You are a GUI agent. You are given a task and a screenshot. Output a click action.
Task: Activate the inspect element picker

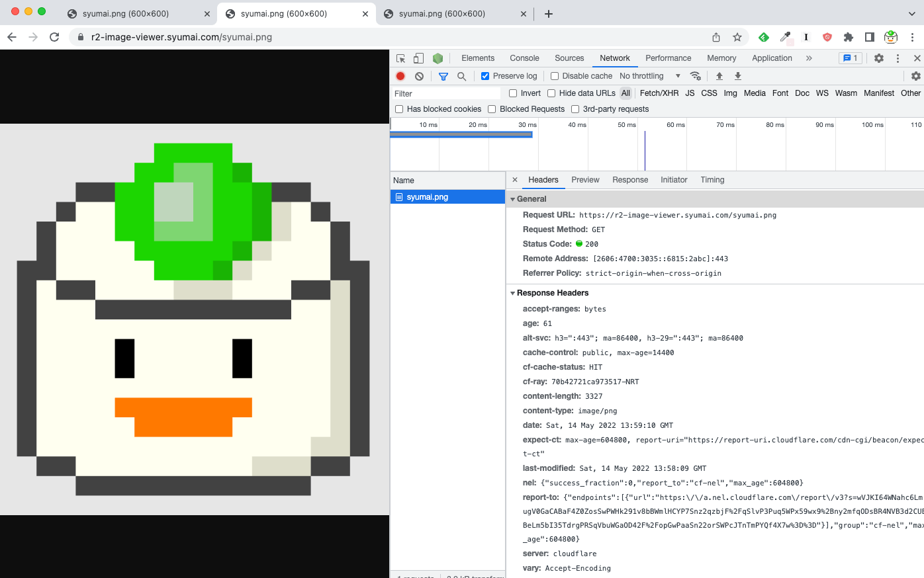(400, 58)
